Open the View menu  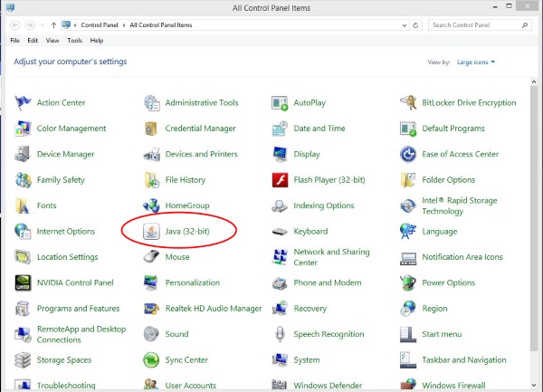52,41
